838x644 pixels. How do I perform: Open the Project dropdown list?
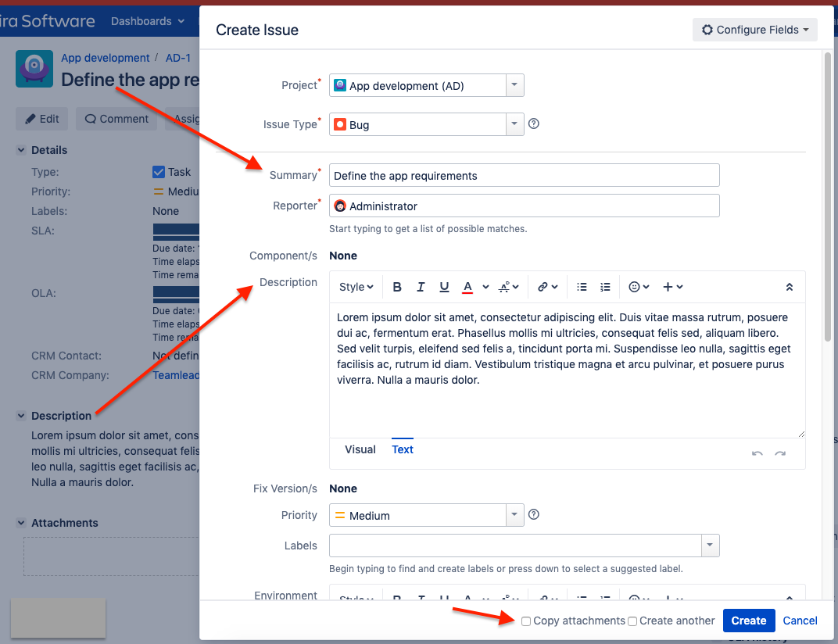pos(514,85)
